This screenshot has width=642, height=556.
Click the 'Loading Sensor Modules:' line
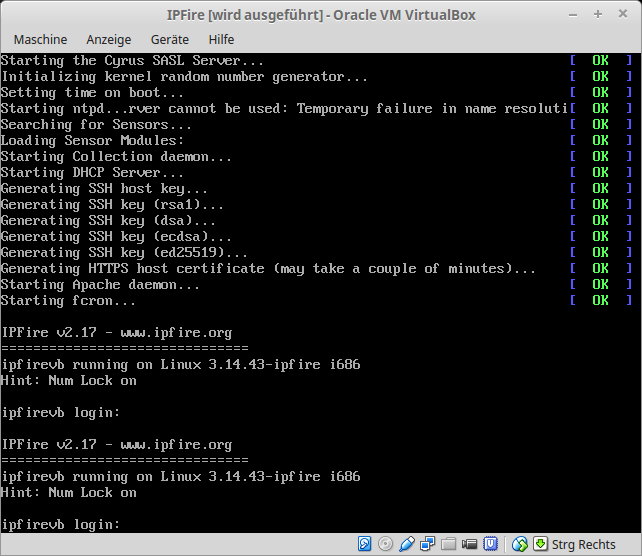(93, 140)
